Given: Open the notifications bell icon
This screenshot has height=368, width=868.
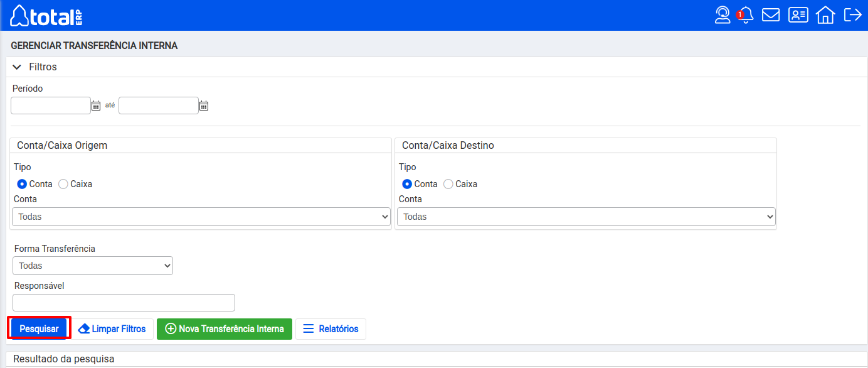Looking at the screenshot, I should click(746, 15).
